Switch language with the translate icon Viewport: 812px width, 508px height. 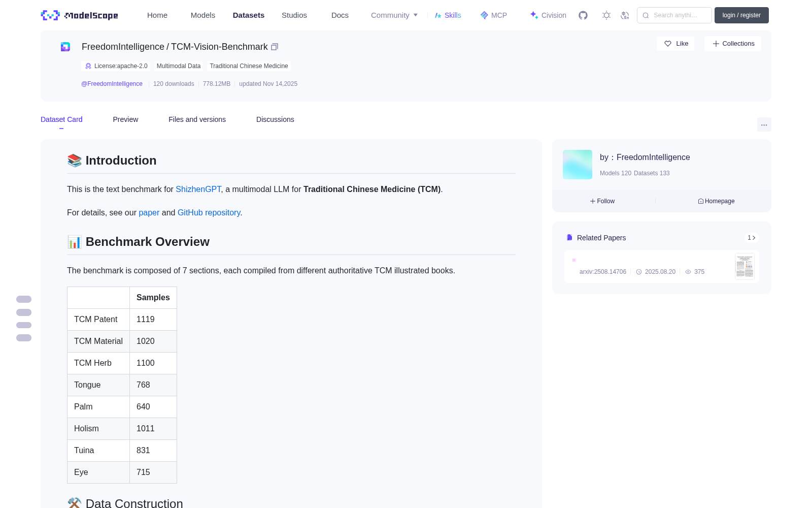coord(625,15)
